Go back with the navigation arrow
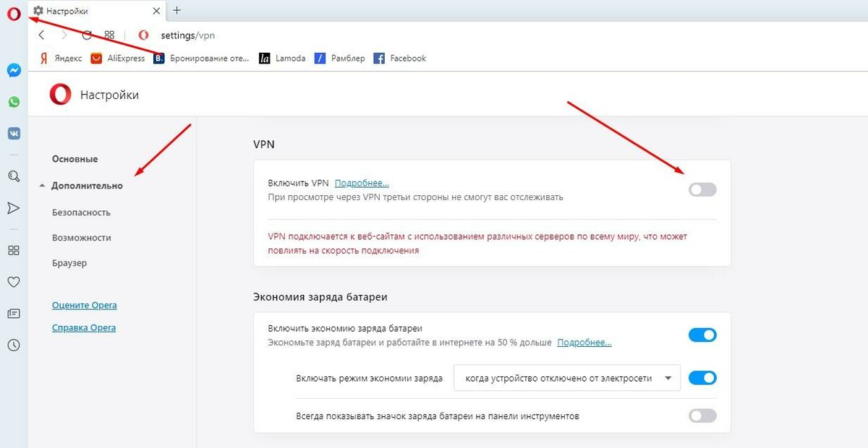 pos(41,35)
